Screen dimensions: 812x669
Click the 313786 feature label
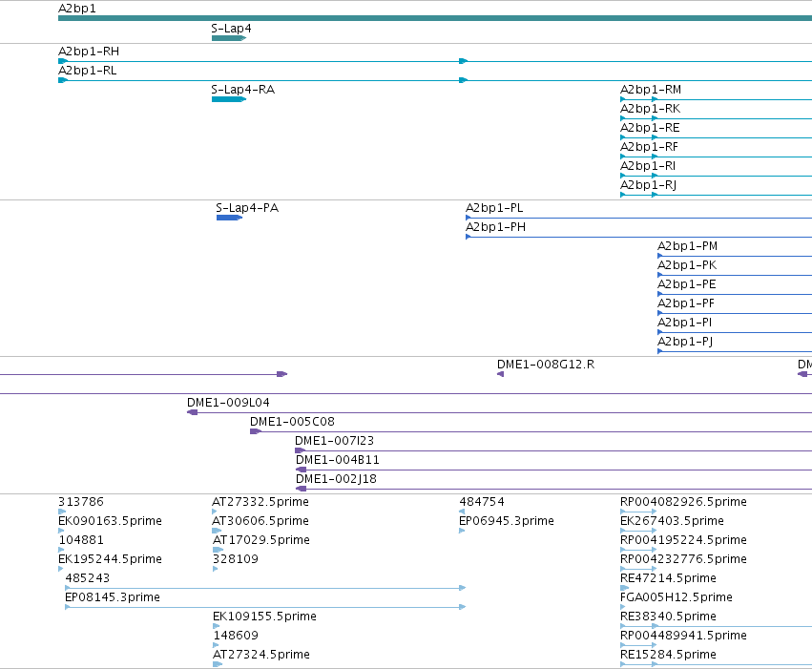click(81, 502)
